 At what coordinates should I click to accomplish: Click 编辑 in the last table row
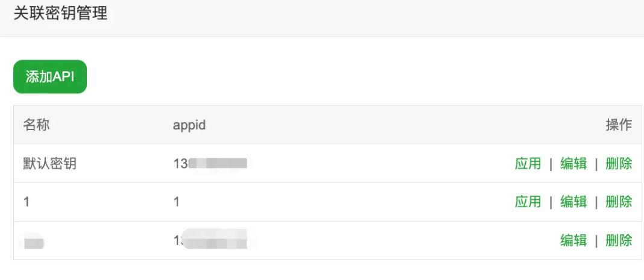(573, 240)
